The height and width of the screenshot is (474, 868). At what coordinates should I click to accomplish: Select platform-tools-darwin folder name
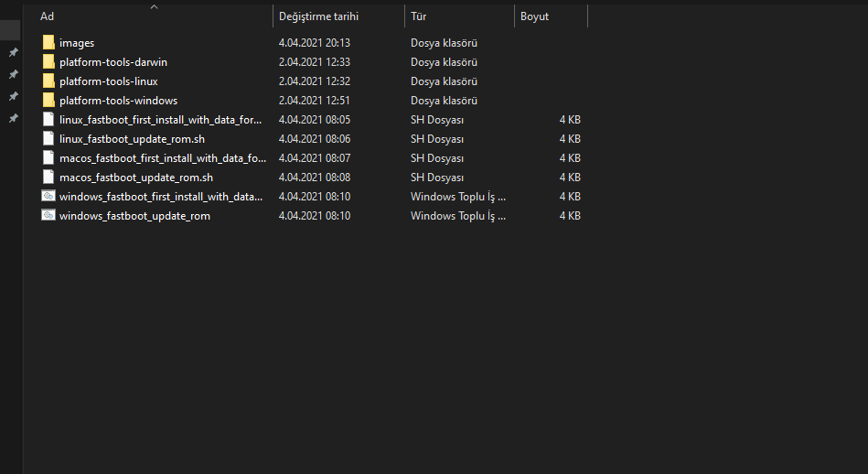click(113, 62)
